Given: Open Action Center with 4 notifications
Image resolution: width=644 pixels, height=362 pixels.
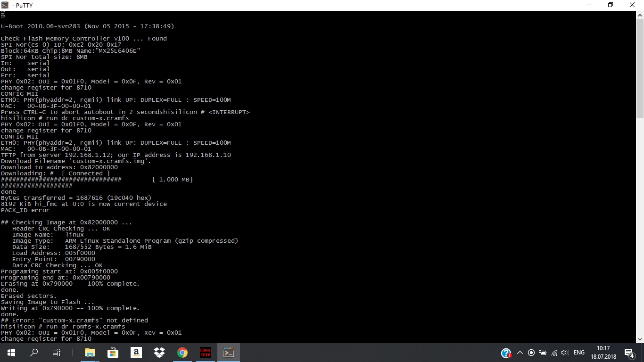Looking at the screenshot, I should (629, 353).
